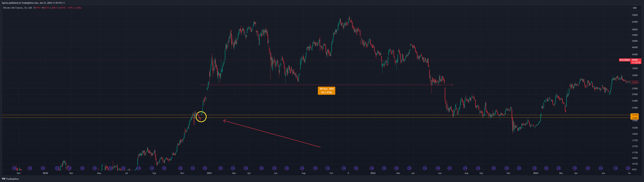The image size is (644, 182).
Task: Click the BTCF2024 symbol price tag
Action: [x=624, y=60]
